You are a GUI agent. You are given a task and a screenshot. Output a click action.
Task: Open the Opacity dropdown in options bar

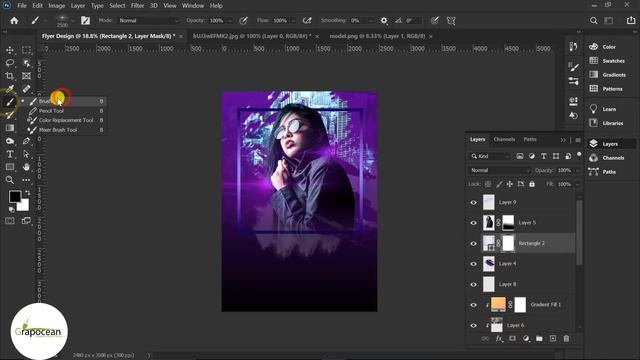[230, 20]
